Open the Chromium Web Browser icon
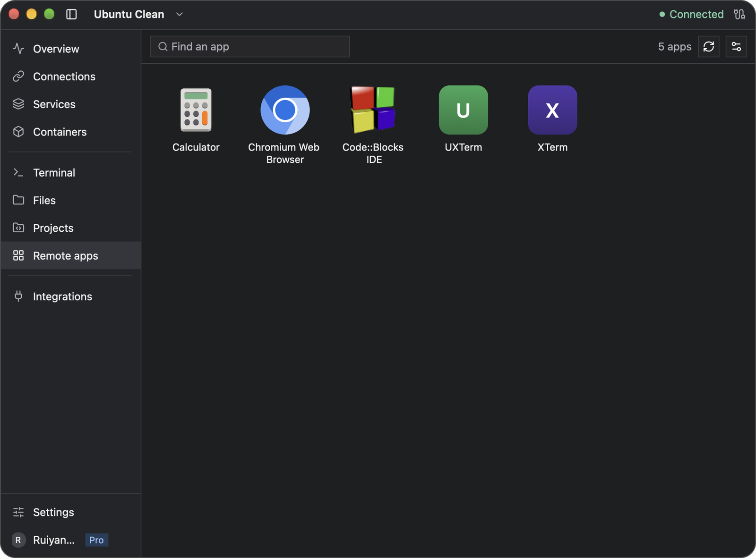 coord(285,110)
